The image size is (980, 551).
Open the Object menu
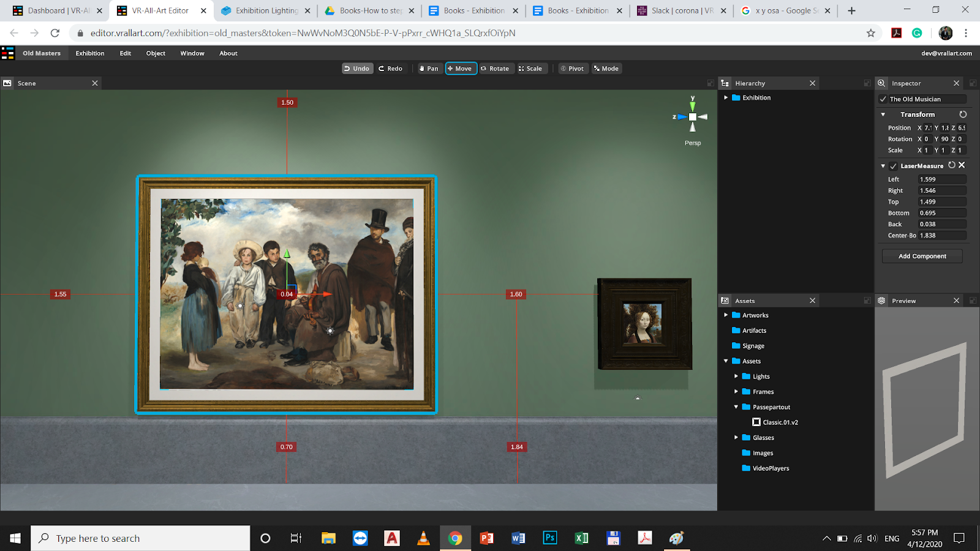pyautogui.click(x=156, y=53)
